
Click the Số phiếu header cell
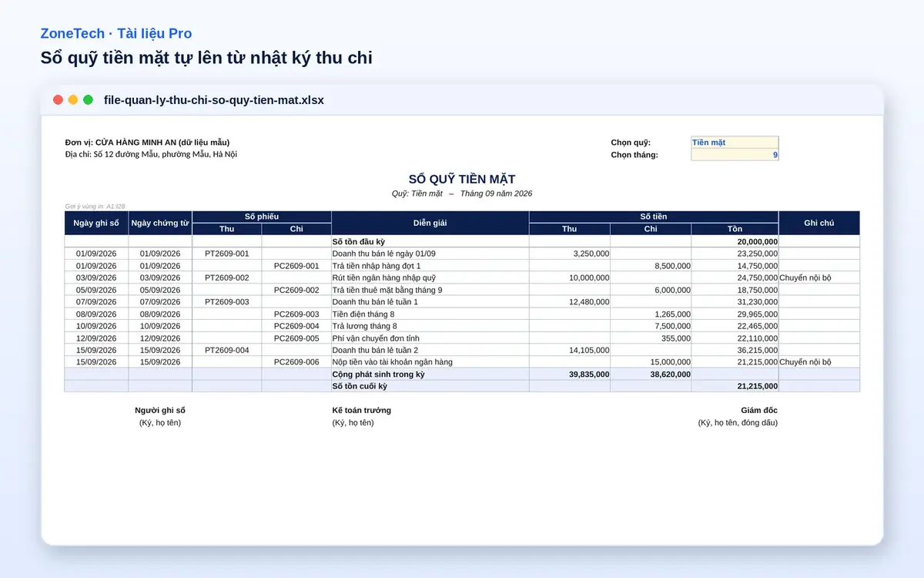click(x=262, y=217)
